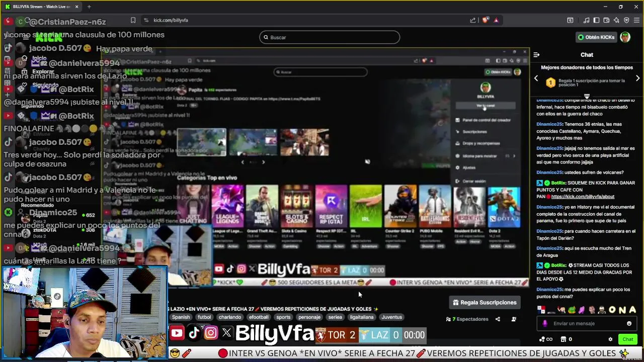Open Leo AI sparkle icon
The image size is (644, 362).
click(x=616, y=20)
